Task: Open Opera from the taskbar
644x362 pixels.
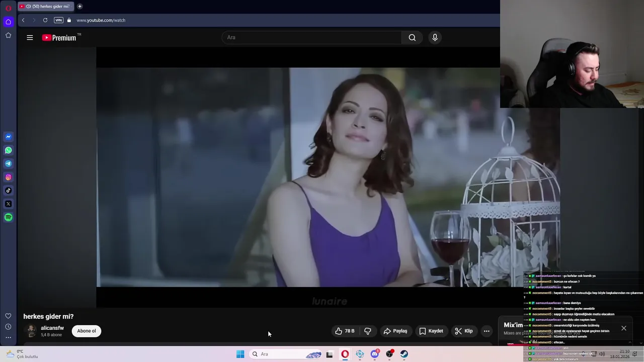Action: pos(345,354)
